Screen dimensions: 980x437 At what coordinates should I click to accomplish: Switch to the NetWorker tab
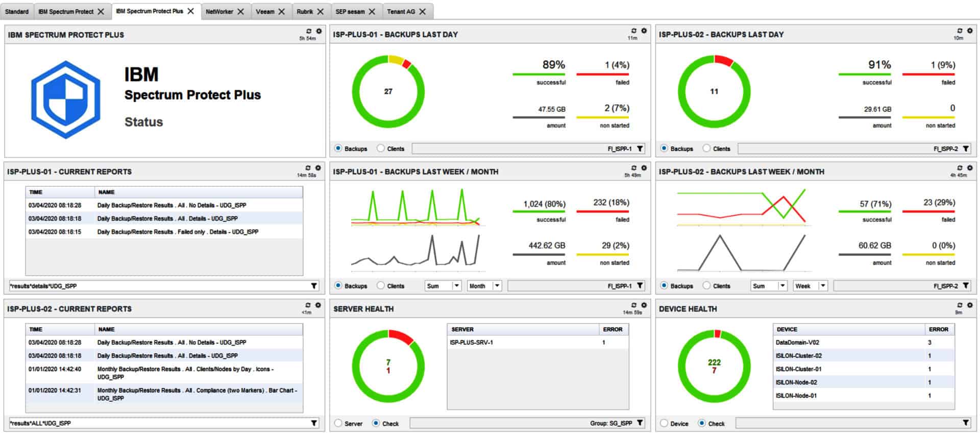click(219, 11)
